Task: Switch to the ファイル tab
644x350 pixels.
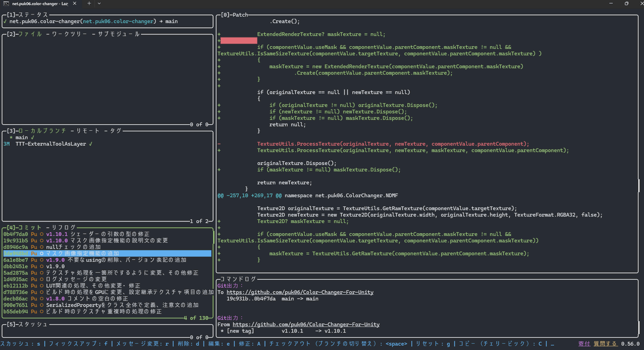Action: tap(30, 34)
